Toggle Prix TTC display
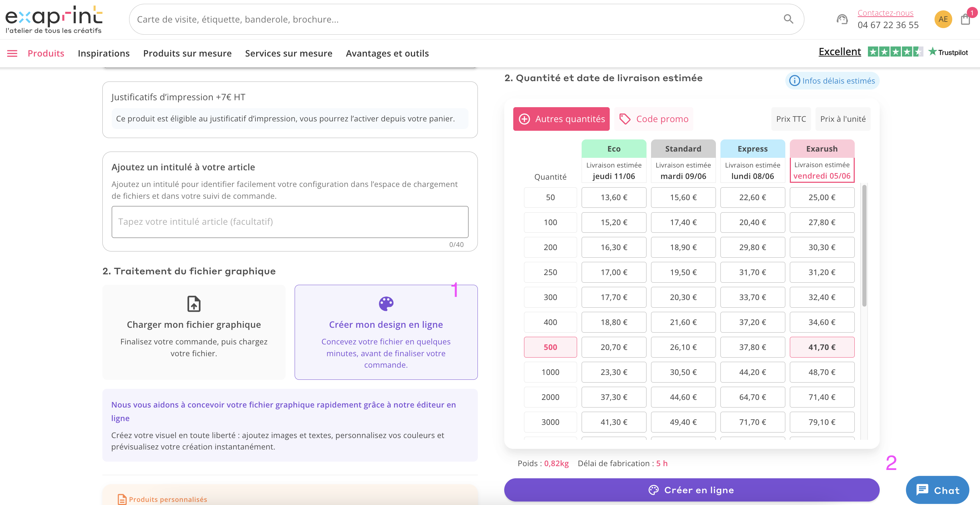 point(791,119)
